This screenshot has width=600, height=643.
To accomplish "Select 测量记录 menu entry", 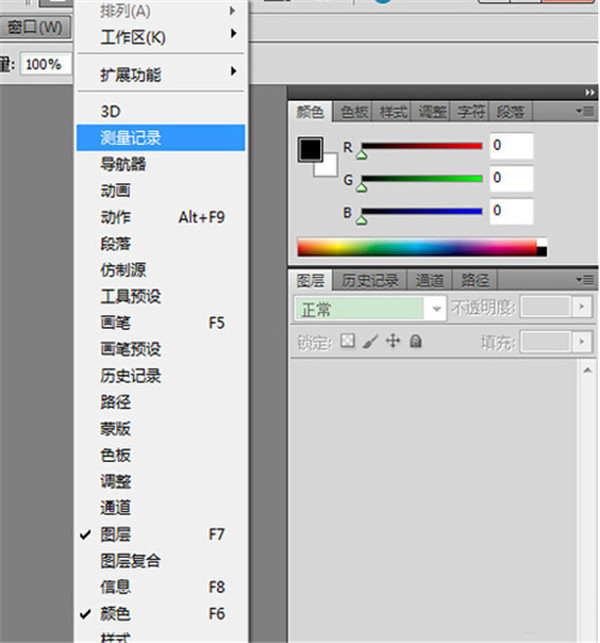I will [161, 138].
